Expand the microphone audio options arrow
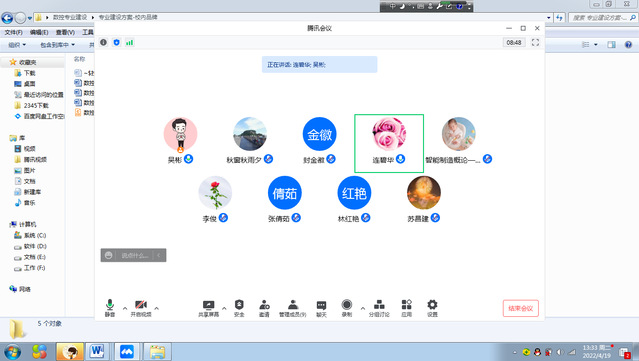The width and height of the screenshot is (639, 361). 125,308
